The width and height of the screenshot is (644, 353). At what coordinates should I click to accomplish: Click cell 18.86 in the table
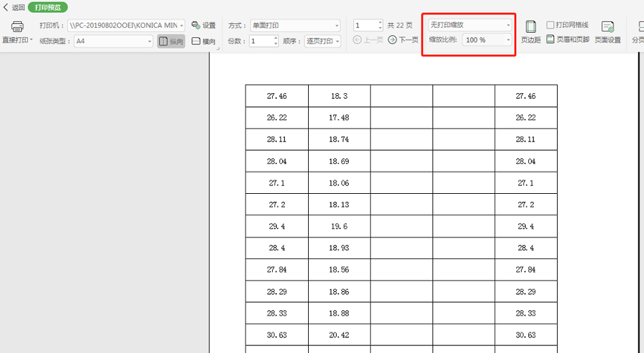pos(339,292)
